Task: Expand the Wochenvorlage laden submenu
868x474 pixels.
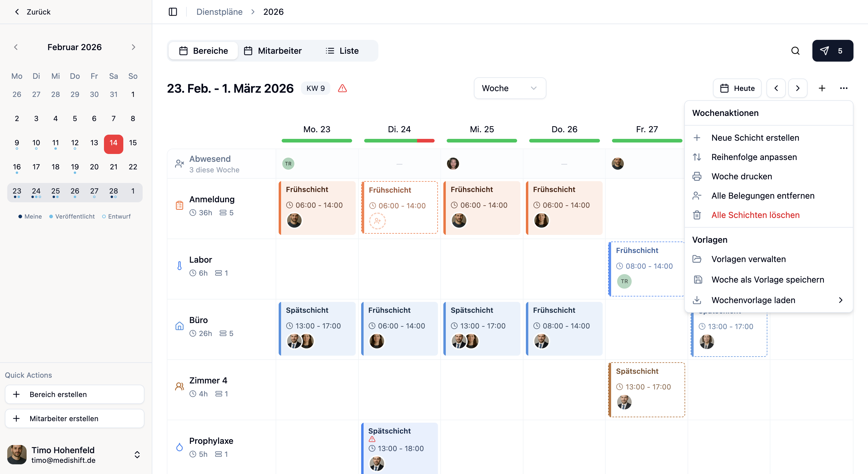Action: click(768, 300)
